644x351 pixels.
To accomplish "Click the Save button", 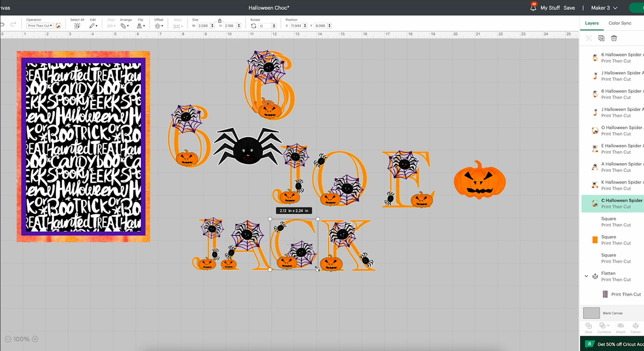I will 569,8.
